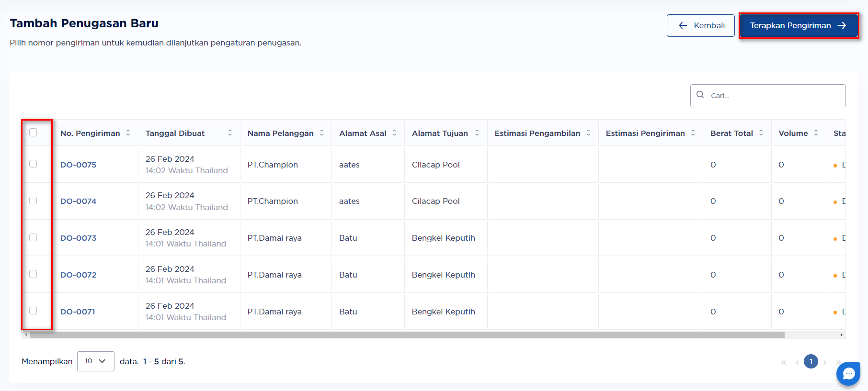Open shipment link DO-0072

[79, 275]
